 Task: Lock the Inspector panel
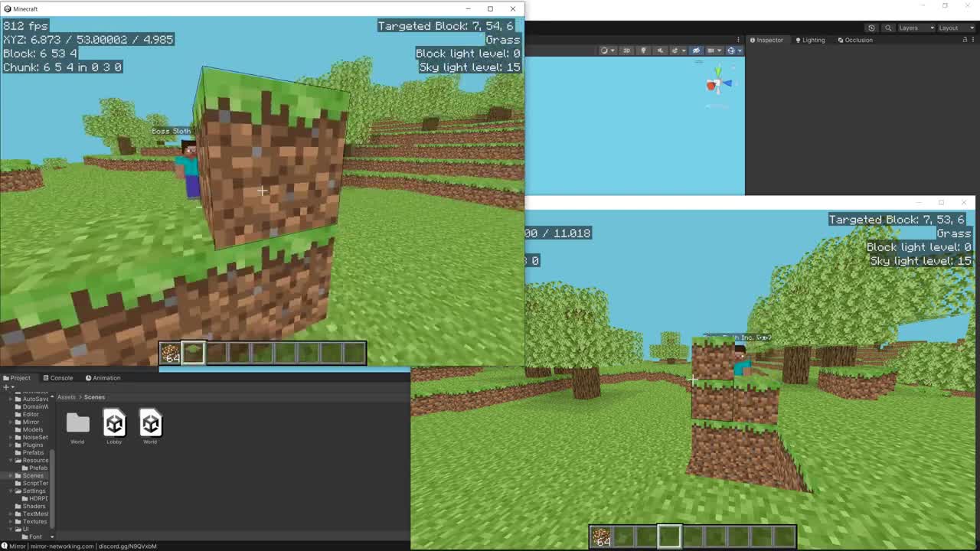[x=964, y=40]
